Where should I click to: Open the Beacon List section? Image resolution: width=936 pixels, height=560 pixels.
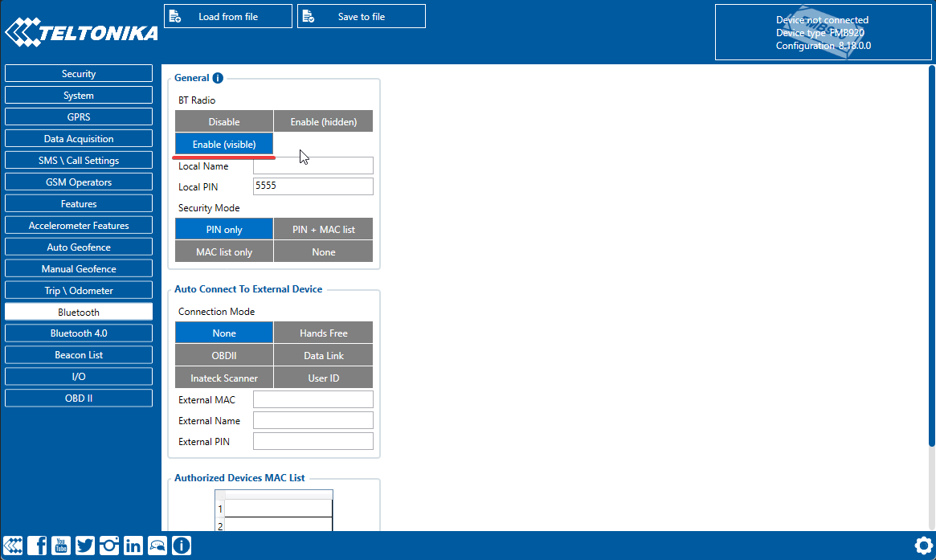coord(79,354)
